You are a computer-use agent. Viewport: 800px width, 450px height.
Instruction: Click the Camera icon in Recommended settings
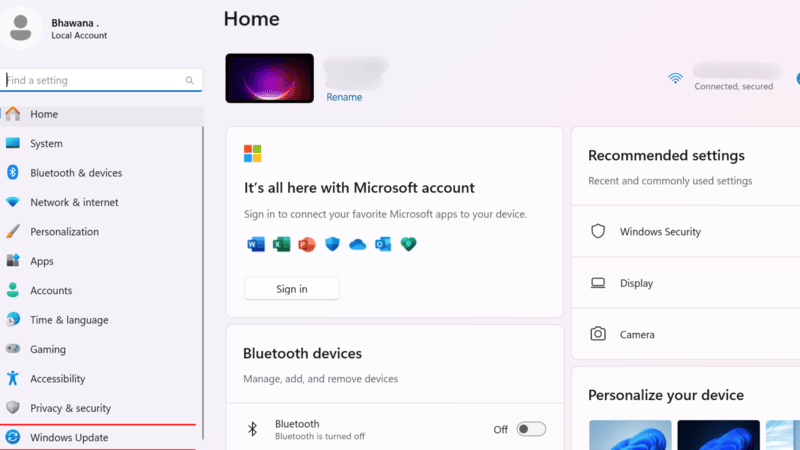[598, 334]
